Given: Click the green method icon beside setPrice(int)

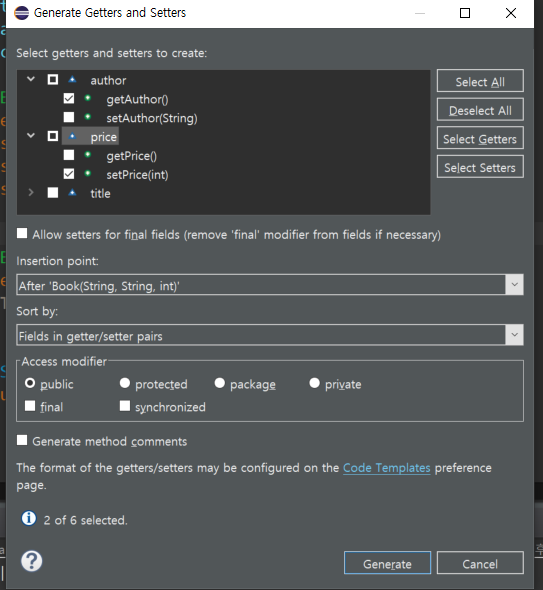Looking at the screenshot, I should pos(88,173).
